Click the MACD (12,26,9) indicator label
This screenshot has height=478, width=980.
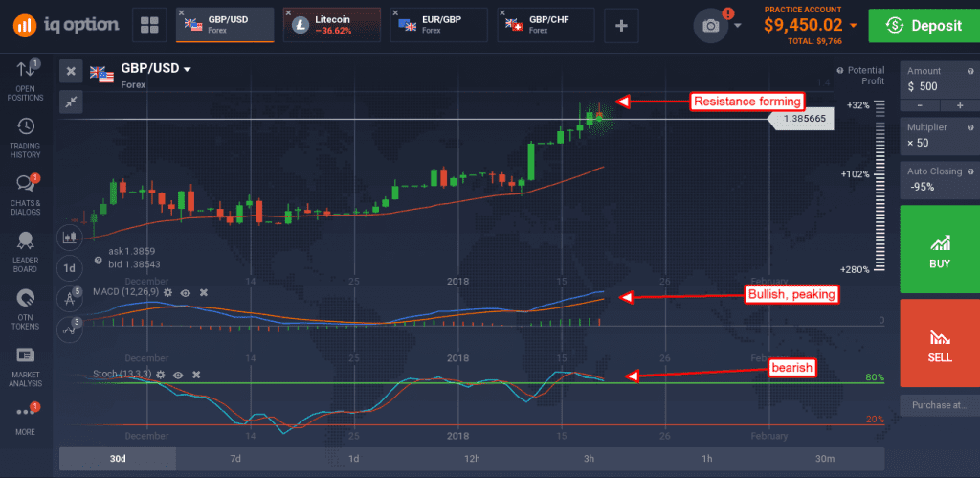tap(125, 291)
